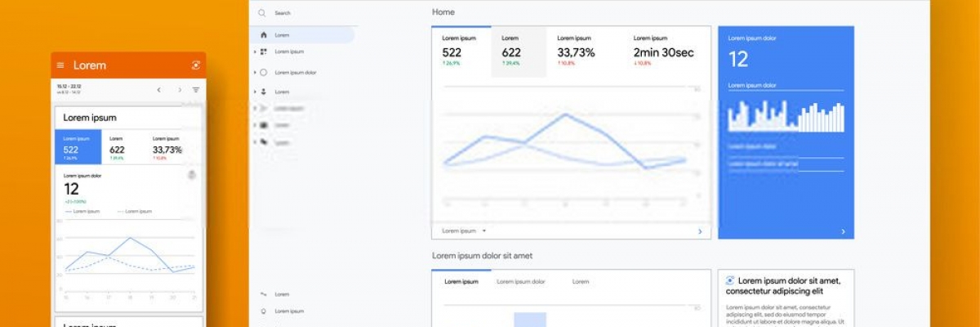The image size is (980, 327).
Task: Select the 622 metric tab on desktop
Action: click(519, 52)
